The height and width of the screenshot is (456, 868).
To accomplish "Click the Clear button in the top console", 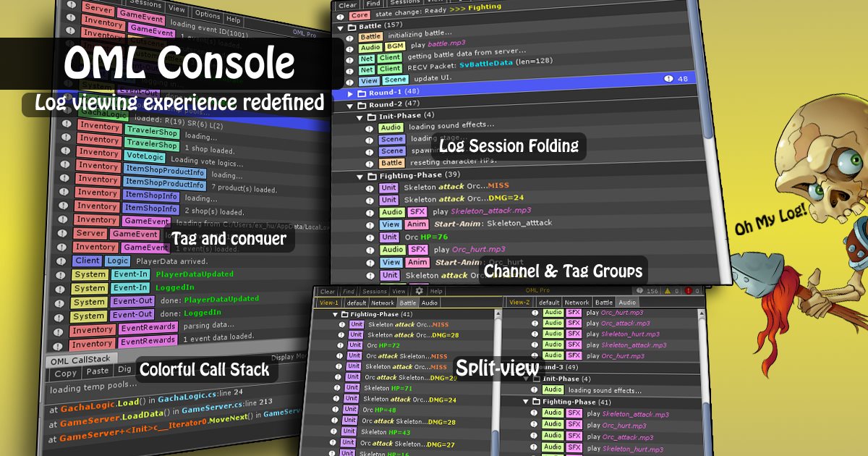I will tap(346, 5).
